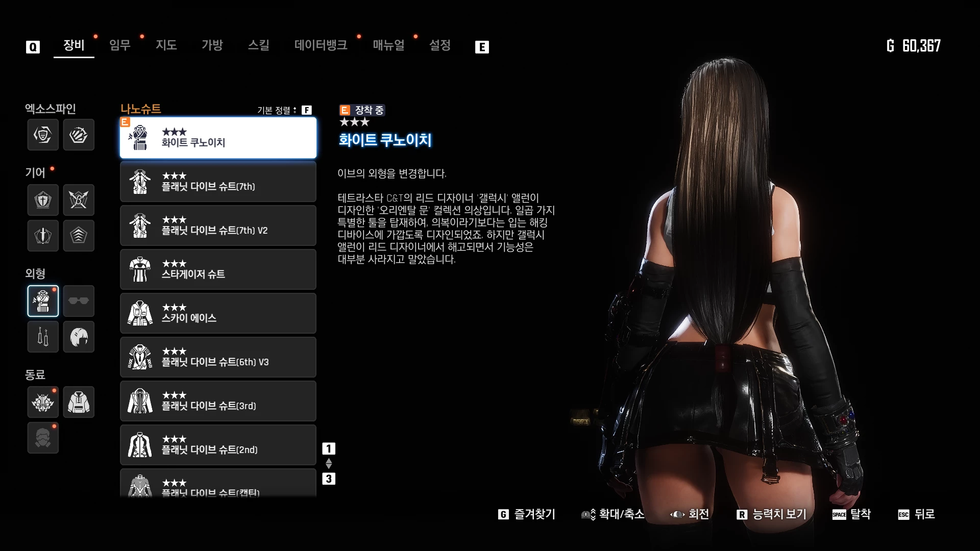Click the 나노슈트 category heading
This screenshot has width=980, height=551.
pyautogui.click(x=141, y=109)
